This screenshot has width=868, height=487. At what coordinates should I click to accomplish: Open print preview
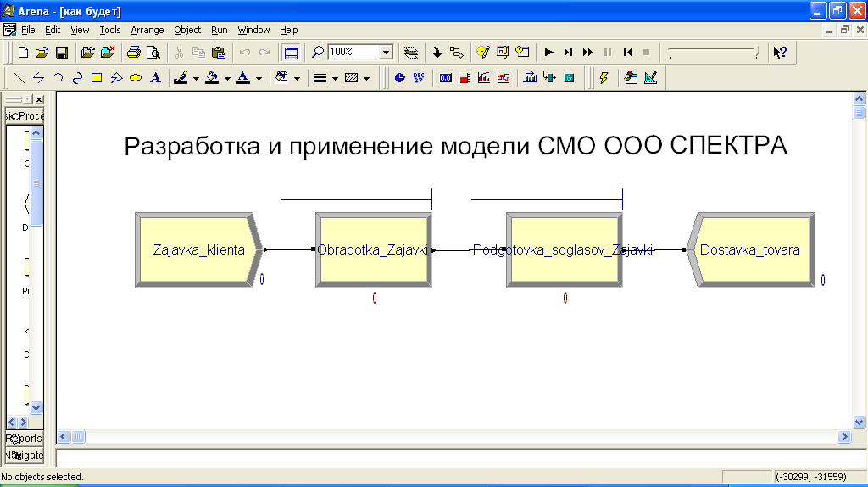(153, 52)
